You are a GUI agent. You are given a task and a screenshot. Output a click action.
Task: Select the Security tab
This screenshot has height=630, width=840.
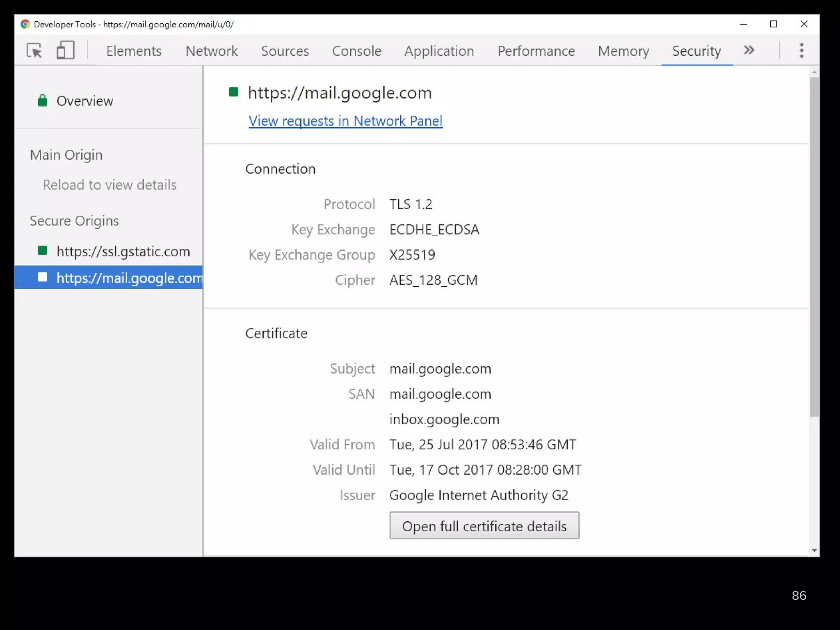(x=696, y=51)
